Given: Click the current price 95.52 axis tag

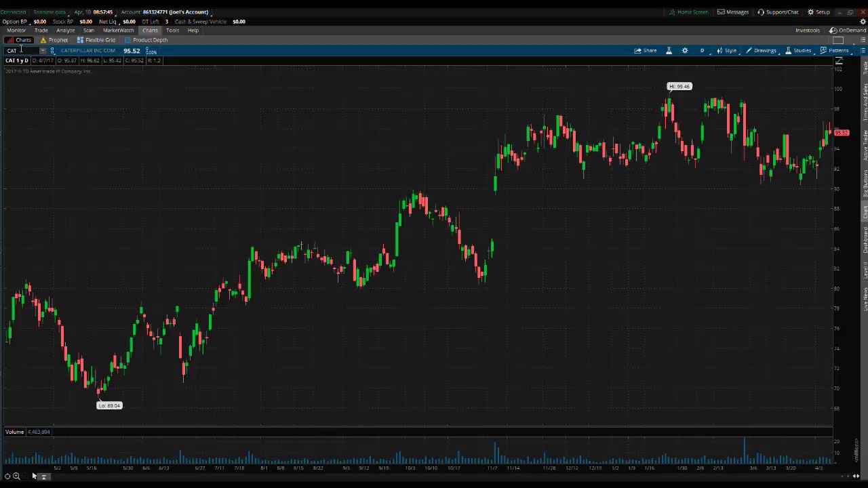Looking at the screenshot, I should [x=841, y=132].
